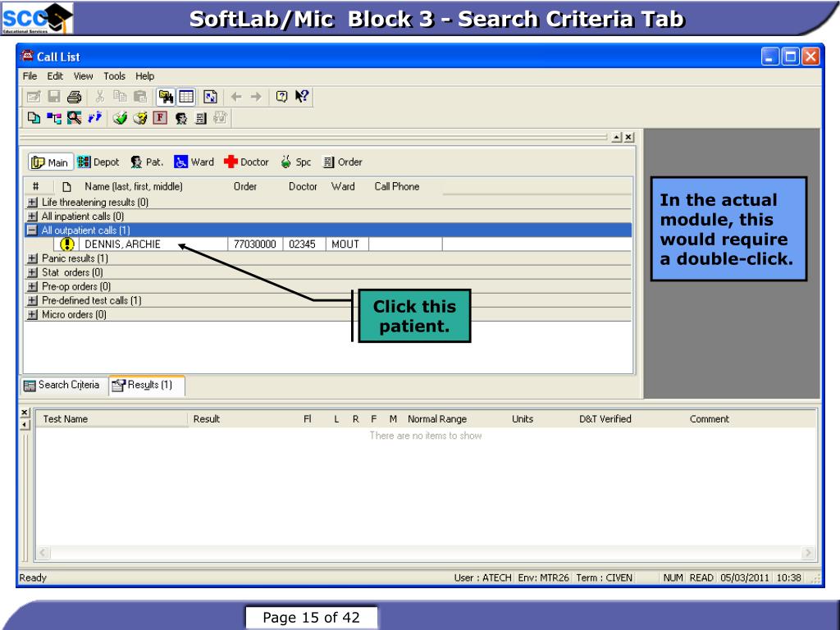Click the Test Name column header
840x630 pixels.
click(x=66, y=419)
